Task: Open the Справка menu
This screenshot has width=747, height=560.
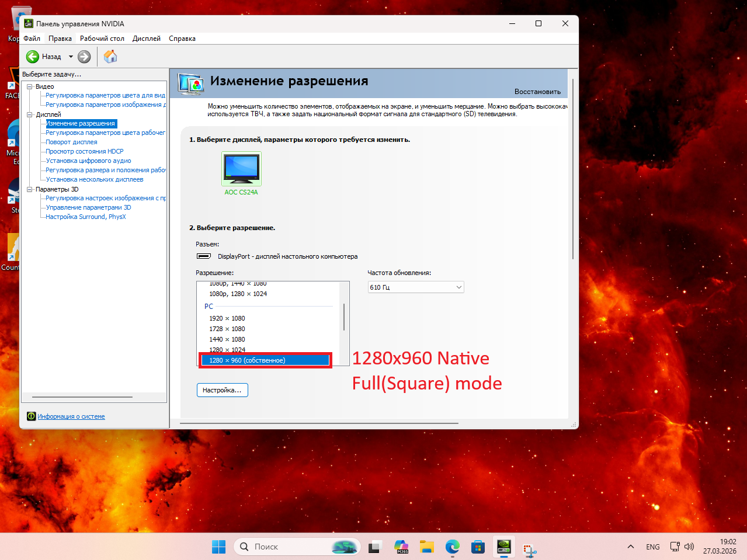Action: [x=182, y=39]
